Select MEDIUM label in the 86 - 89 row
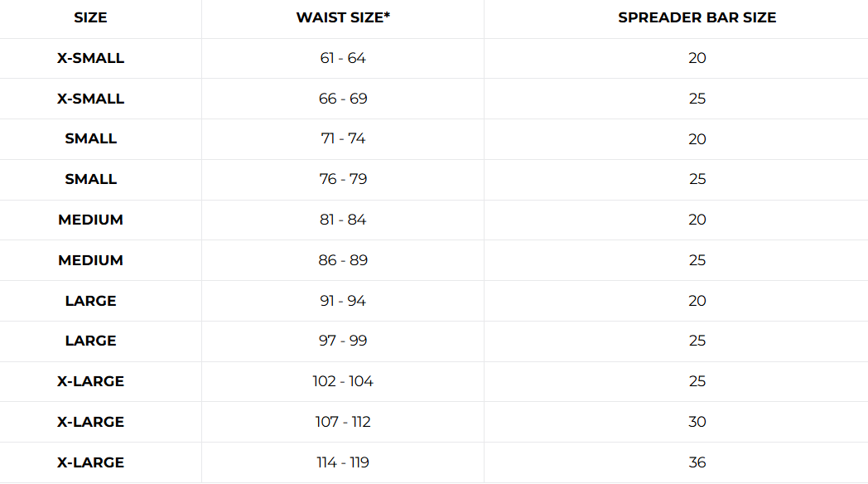Screen dimensions: 868x484 point(90,260)
